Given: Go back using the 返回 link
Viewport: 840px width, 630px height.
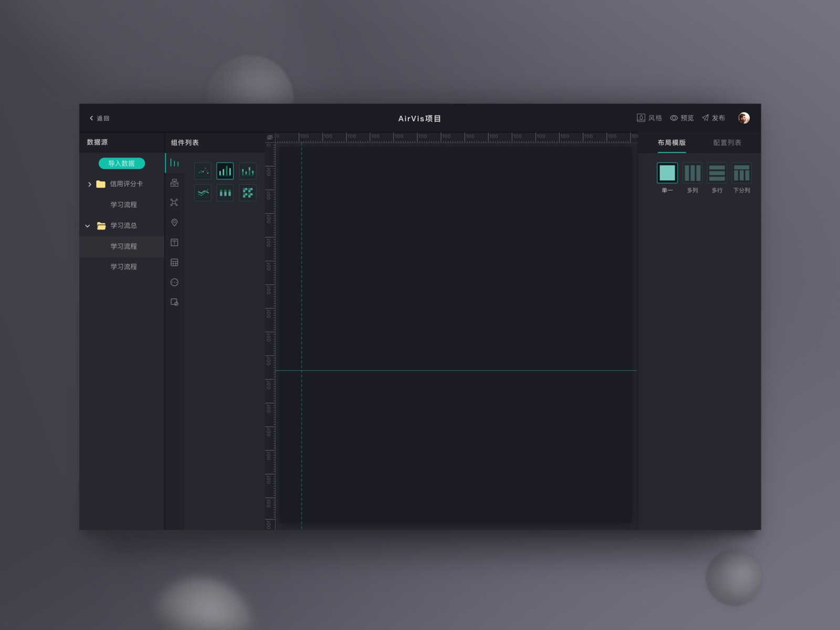Looking at the screenshot, I should [x=99, y=118].
